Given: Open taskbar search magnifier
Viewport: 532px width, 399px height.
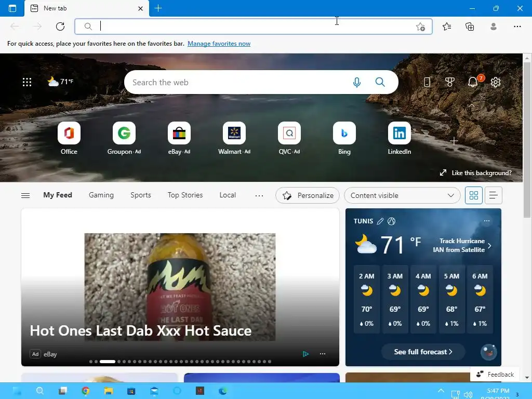Looking at the screenshot, I should pos(39,391).
